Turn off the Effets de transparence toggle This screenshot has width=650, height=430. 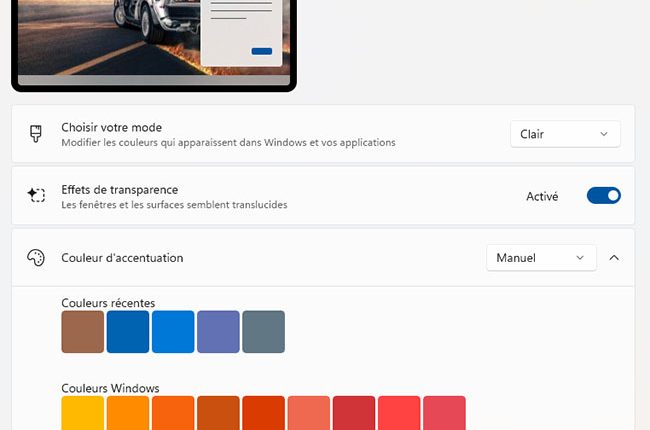(x=604, y=196)
